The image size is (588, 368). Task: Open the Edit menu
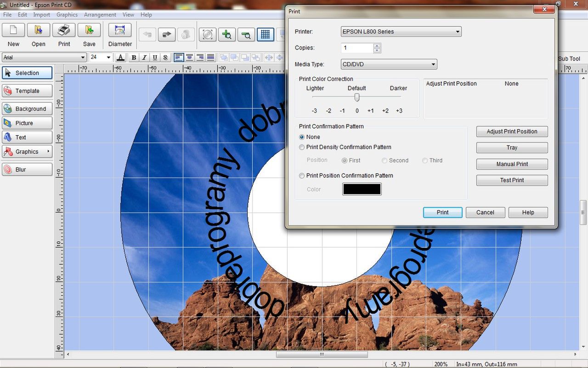coord(23,15)
